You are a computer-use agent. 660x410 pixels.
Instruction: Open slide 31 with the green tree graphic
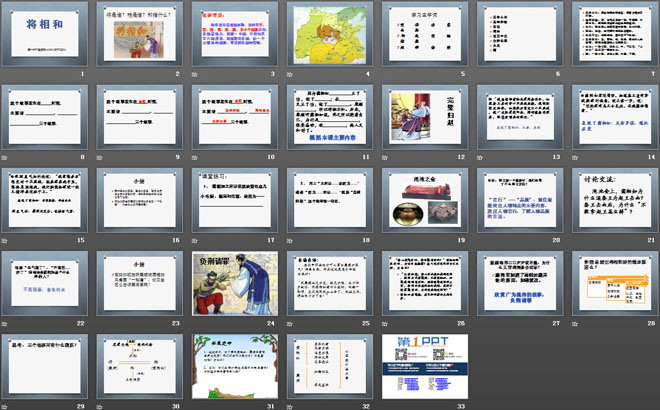pyautogui.click(x=232, y=365)
